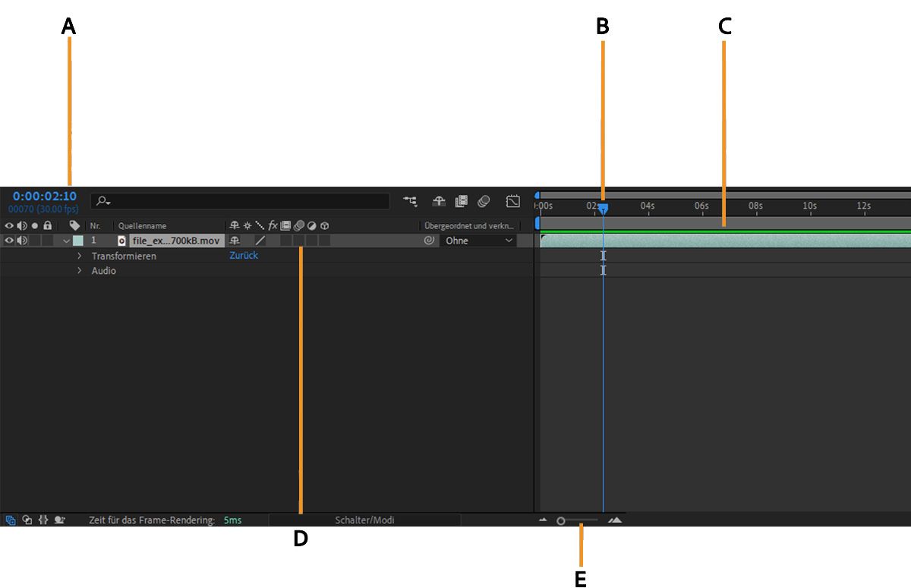The width and height of the screenshot is (911, 588).
Task: Expand the Audio property group
Action: click(79, 271)
